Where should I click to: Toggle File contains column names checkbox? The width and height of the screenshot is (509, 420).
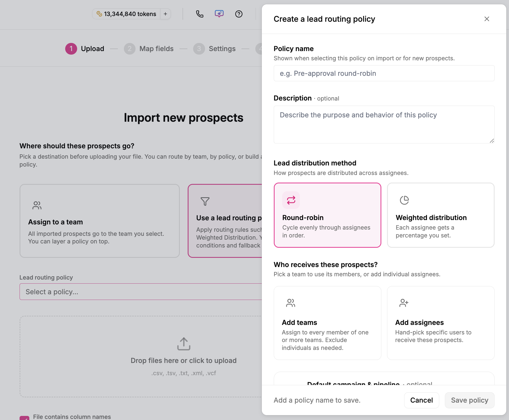click(x=24, y=418)
